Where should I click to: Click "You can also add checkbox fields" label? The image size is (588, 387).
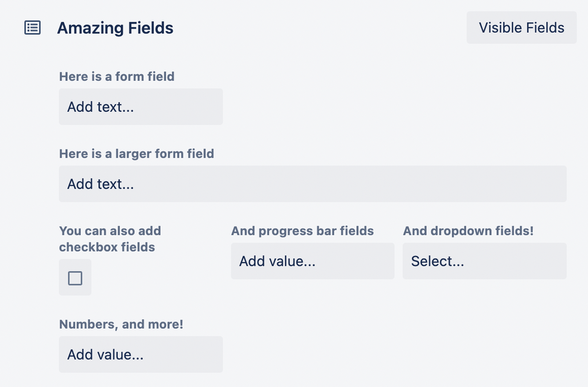click(x=110, y=239)
